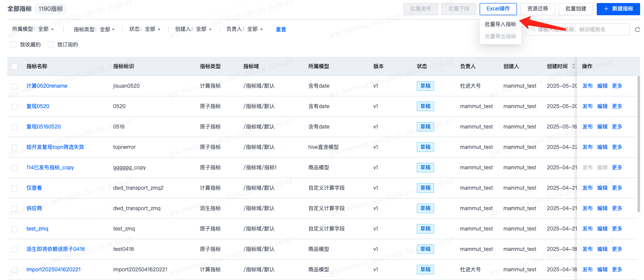Click the dwd_transport_zmq2 identifier cell

point(138,188)
